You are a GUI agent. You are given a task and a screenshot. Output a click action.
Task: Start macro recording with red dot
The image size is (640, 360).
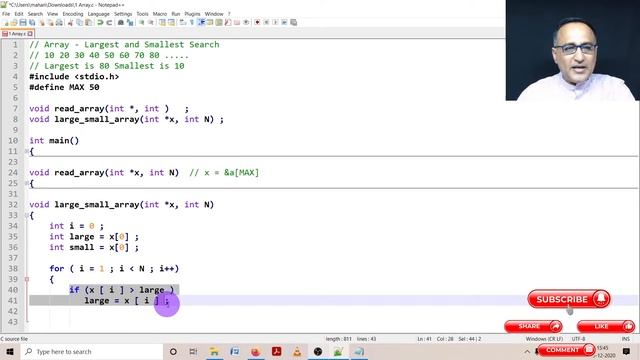[257, 22]
